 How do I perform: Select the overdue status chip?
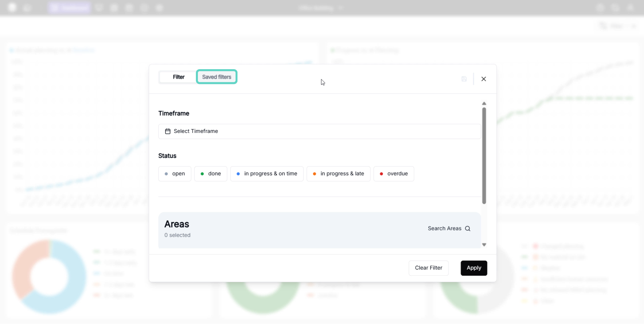coord(393,174)
